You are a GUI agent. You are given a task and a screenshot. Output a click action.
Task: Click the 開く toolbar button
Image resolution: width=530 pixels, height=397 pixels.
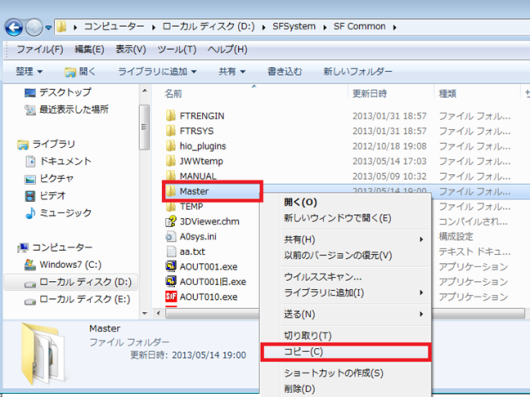(x=80, y=71)
